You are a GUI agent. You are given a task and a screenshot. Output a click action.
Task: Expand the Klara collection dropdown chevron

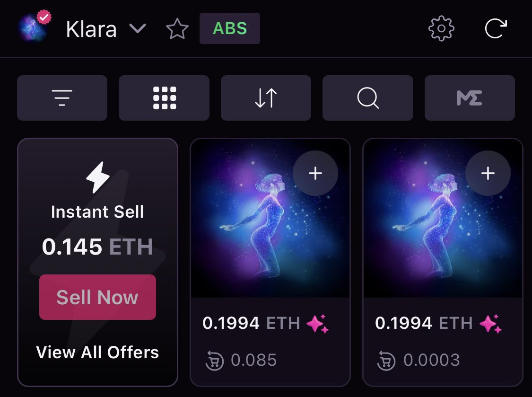tap(138, 28)
